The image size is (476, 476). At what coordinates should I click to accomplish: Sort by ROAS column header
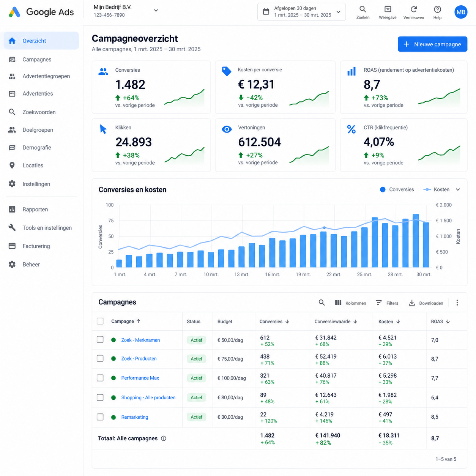(441, 322)
